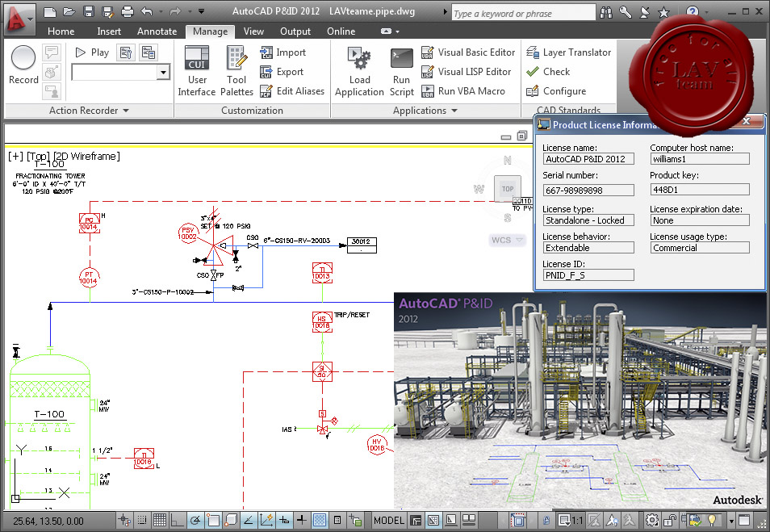770x532 pixels.
Task: Open the Layer Translator
Action: click(x=569, y=52)
